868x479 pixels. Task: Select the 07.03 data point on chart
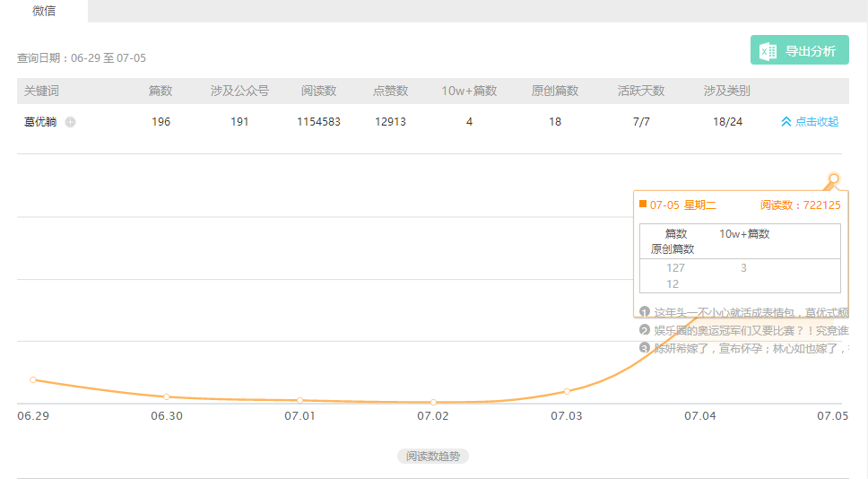pyautogui.click(x=567, y=391)
